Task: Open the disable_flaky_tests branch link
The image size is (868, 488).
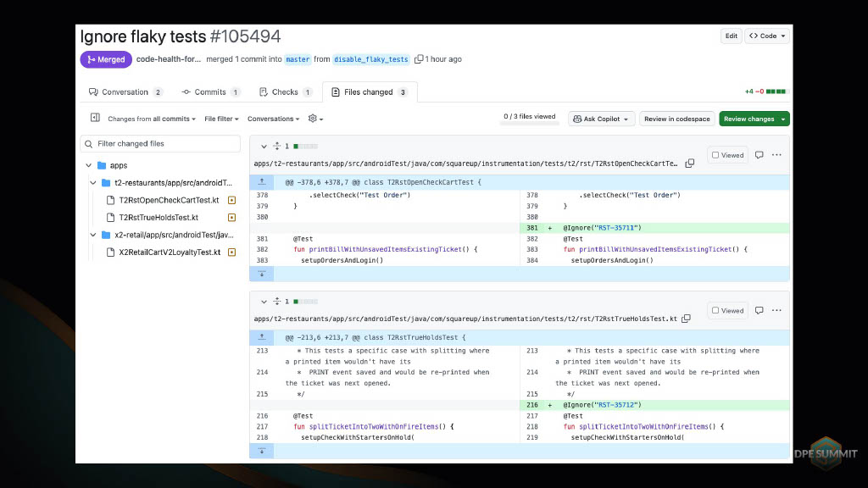Action: pyautogui.click(x=371, y=59)
